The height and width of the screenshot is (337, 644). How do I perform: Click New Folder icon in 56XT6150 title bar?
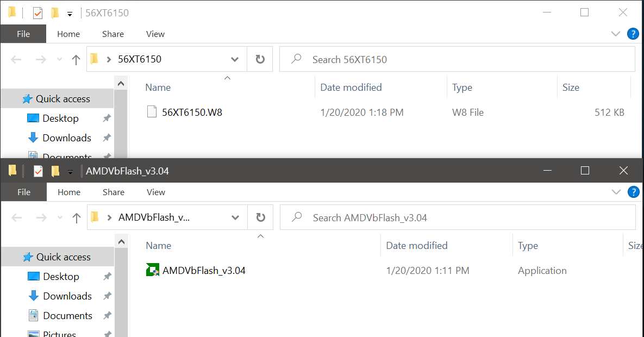tap(55, 13)
